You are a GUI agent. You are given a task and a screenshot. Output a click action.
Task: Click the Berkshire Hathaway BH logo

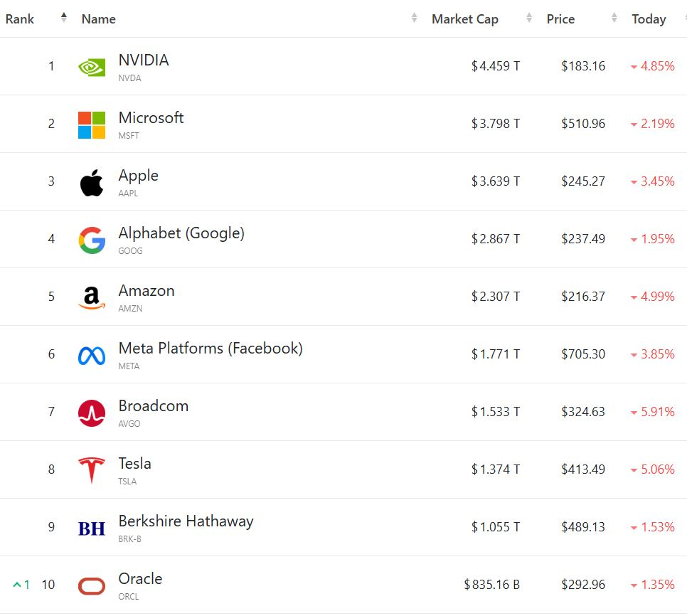click(92, 528)
